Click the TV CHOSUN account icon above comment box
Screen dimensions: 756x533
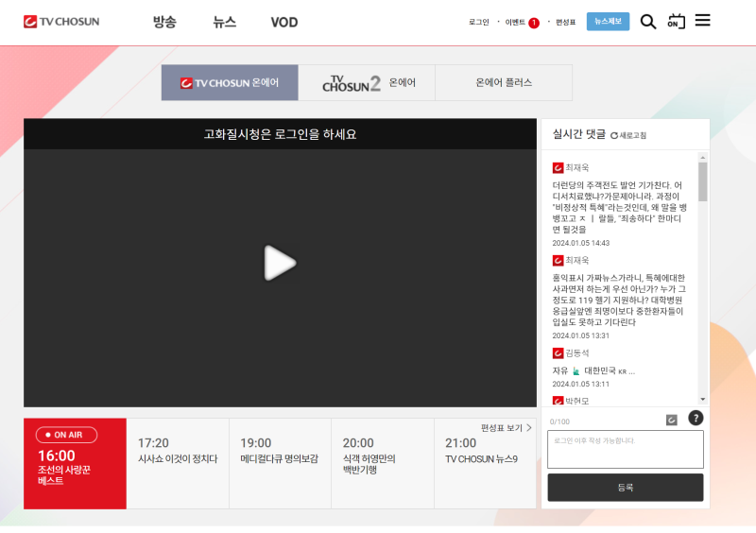point(671,421)
